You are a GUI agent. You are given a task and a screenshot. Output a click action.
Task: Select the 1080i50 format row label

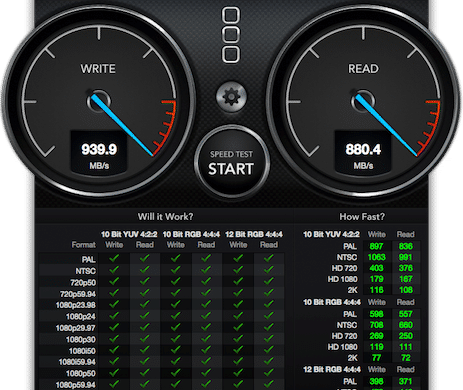pyautogui.click(x=82, y=351)
